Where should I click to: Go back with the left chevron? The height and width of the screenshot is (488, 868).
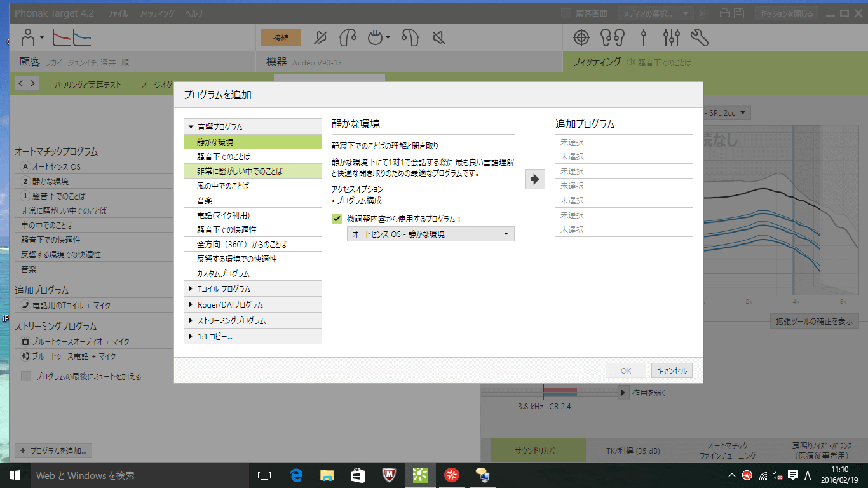[x=20, y=83]
